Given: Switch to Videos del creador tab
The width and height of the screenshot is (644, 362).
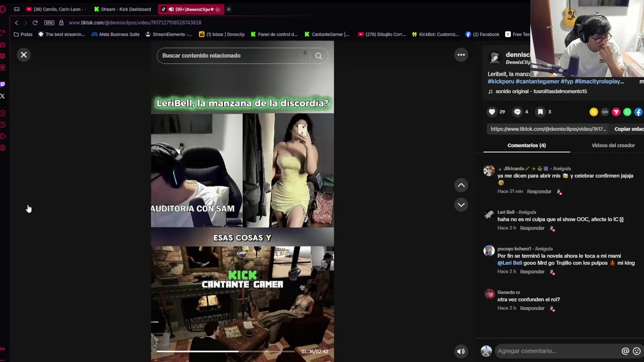Looking at the screenshot, I should click(613, 145).
